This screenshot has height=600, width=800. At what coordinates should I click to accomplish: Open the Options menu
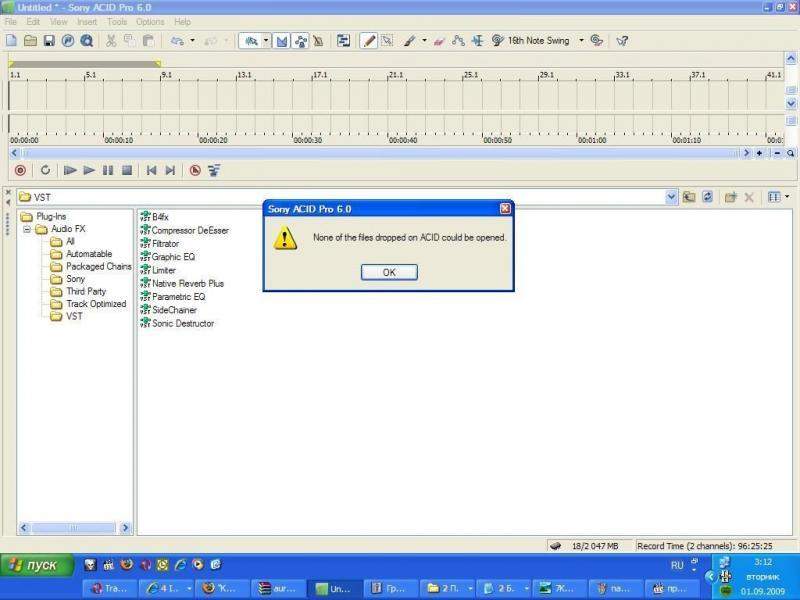click(150, 22)
